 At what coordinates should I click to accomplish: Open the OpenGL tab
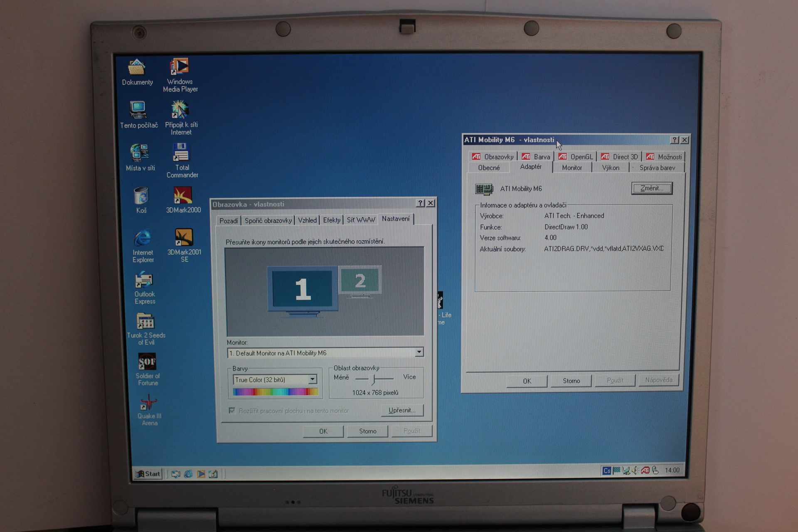(x=576, y=157)
